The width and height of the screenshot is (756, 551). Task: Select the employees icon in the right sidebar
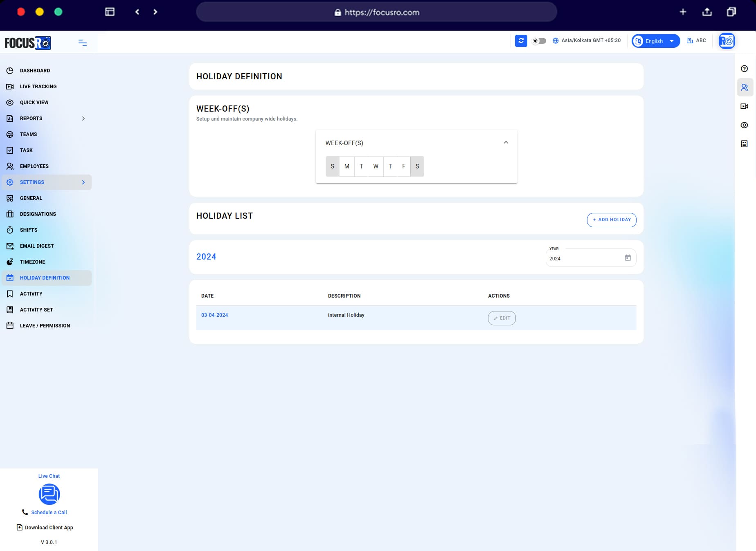point(745,87)
